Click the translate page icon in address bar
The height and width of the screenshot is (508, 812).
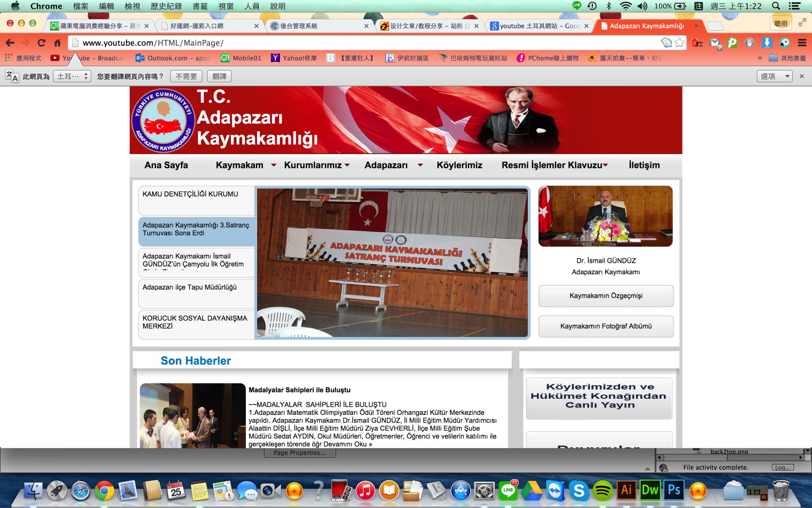[667, 43]
